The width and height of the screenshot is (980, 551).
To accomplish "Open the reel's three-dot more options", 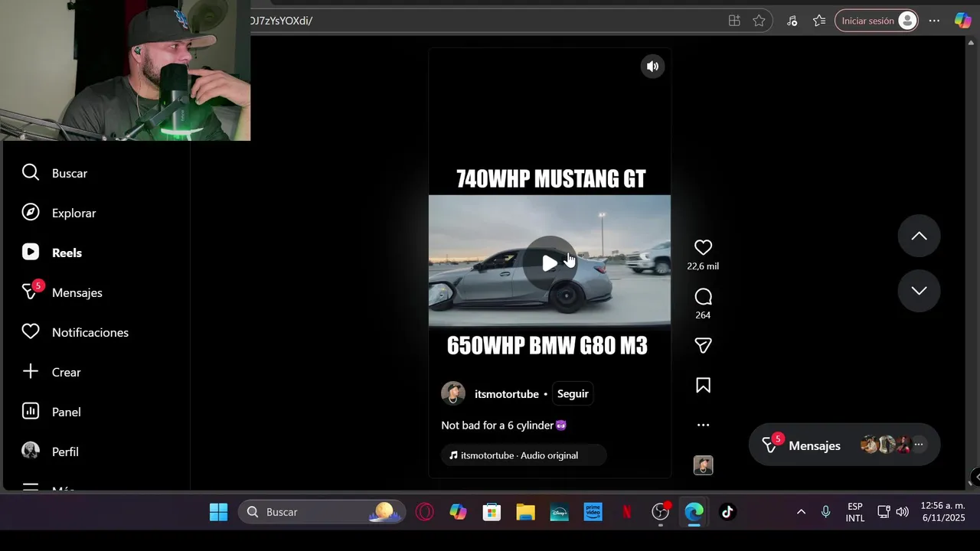I will (x=703, y=425).
